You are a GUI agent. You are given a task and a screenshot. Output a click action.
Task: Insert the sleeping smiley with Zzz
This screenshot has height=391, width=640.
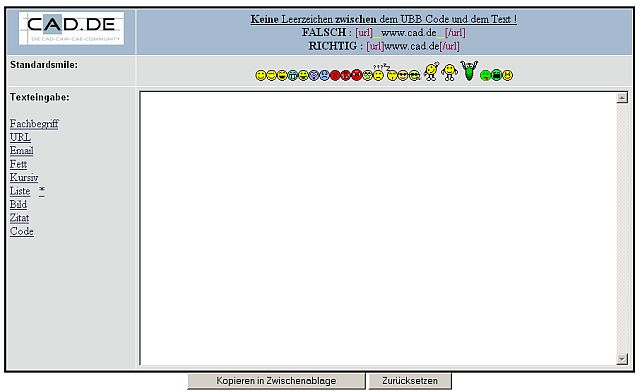(x=391, y=73)
